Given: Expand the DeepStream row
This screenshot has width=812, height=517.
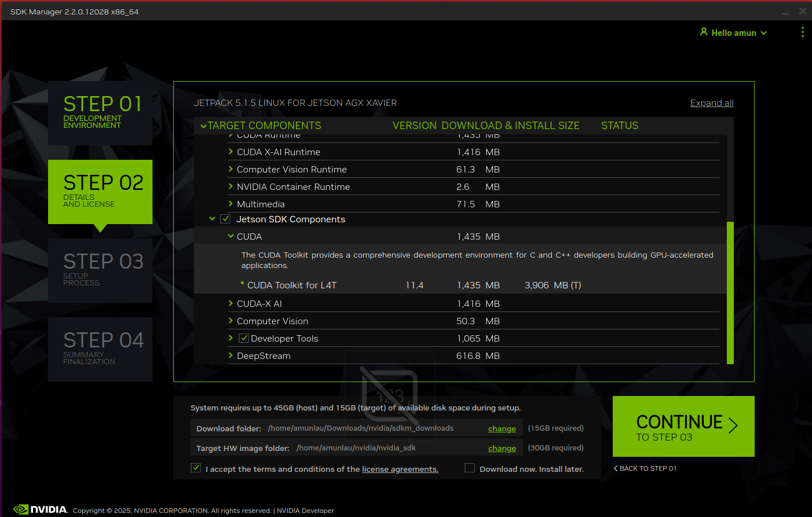Looking at the screenshot, I should pos(231,355).
